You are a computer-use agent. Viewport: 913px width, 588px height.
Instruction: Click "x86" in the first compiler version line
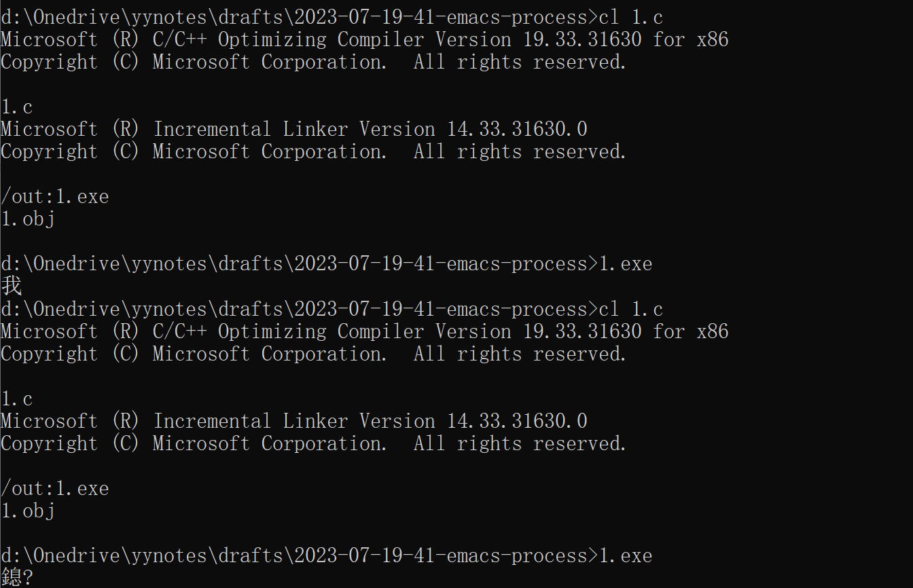click(x=712, y=39)
